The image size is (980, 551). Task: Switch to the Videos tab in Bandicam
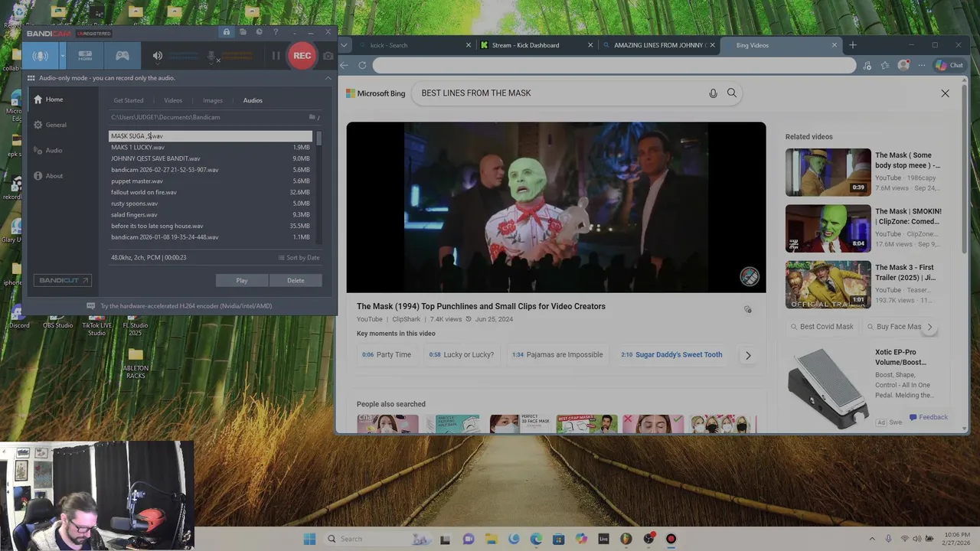click(173, 100)
